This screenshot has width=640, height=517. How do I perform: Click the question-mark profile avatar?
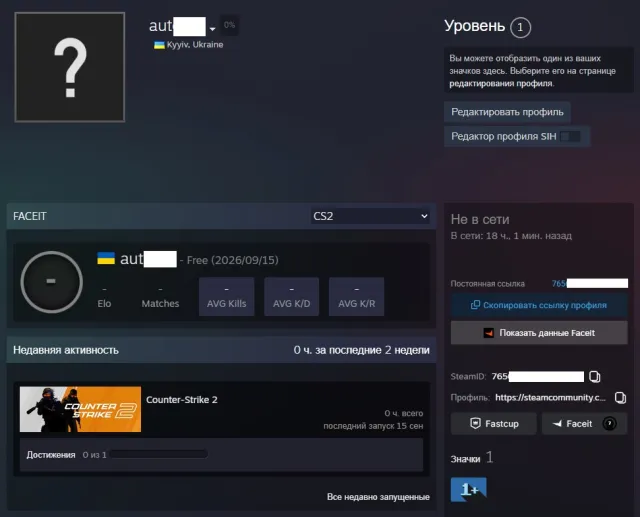pos(70,67)
